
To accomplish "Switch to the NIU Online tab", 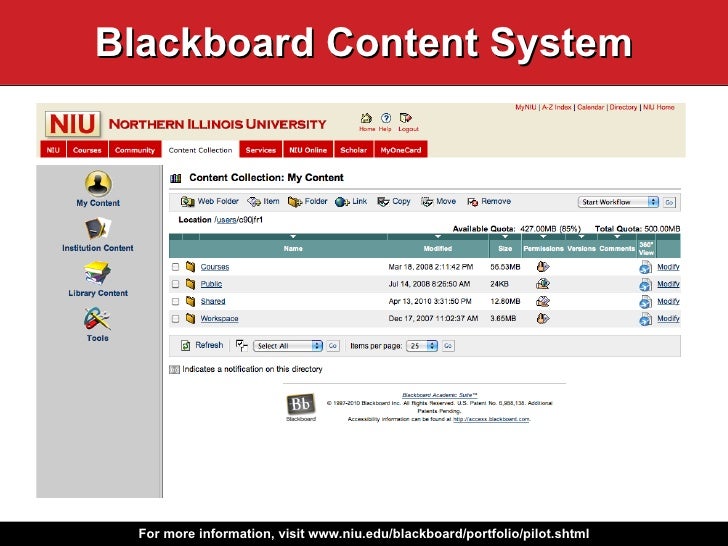I will pos(308,150).
